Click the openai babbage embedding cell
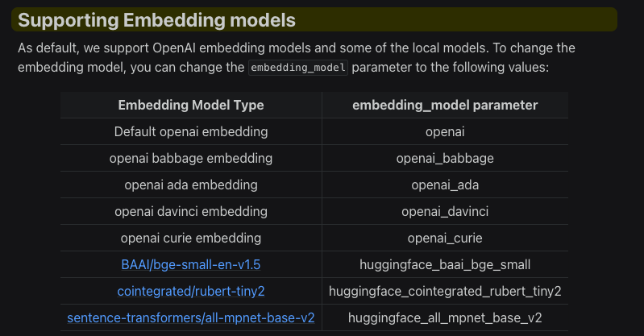The width and height of the screenshot is (644, 336). pos(191,158)
